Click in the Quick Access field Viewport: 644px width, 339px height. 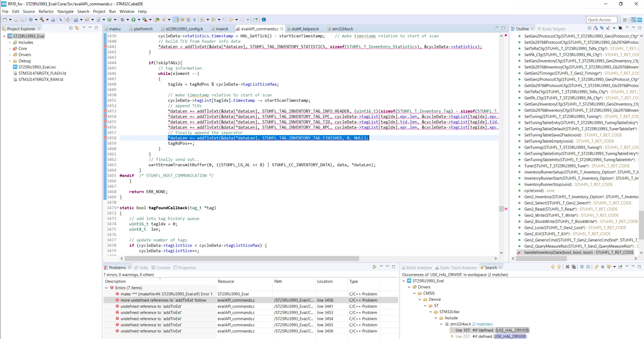(x=602, y=20)
